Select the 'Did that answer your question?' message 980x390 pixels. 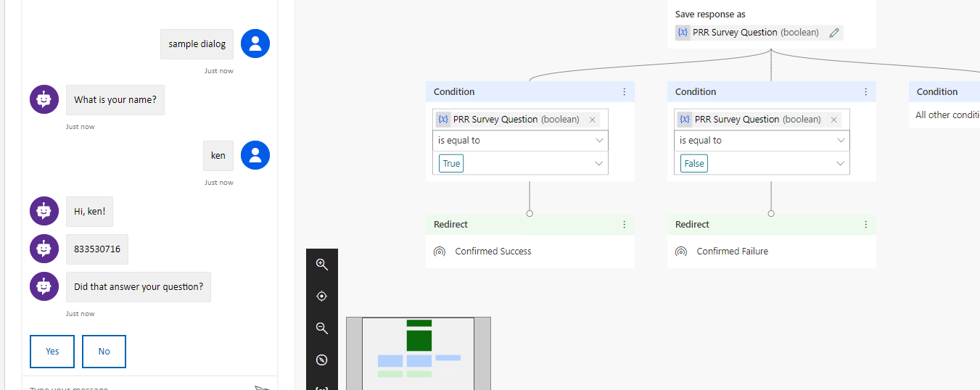(x=139, y=287)
